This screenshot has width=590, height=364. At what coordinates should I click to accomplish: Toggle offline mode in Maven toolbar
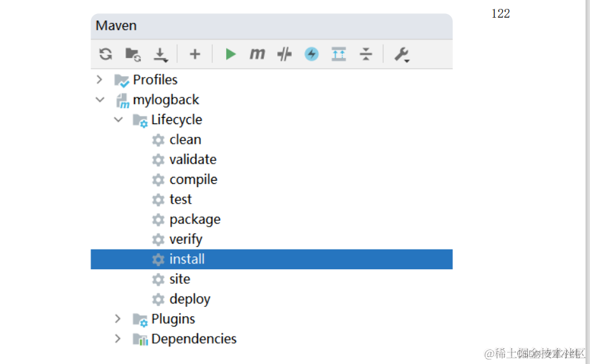[284, 54]
